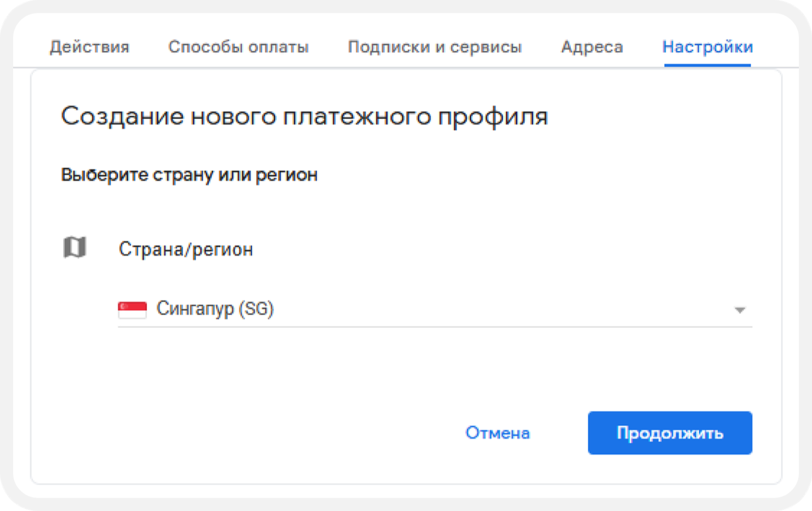Open the Настройки tab
The height and width of the screenshot is (511, 812).
[x=708, y=46]
